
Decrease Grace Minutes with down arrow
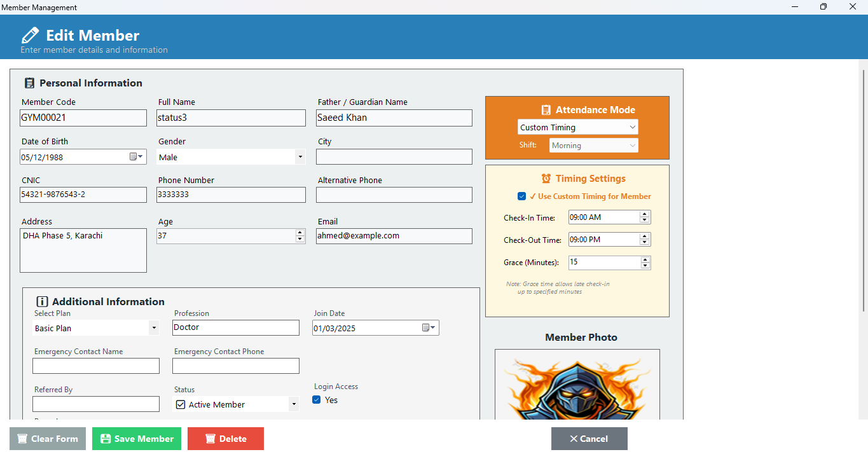click(645, 266)
